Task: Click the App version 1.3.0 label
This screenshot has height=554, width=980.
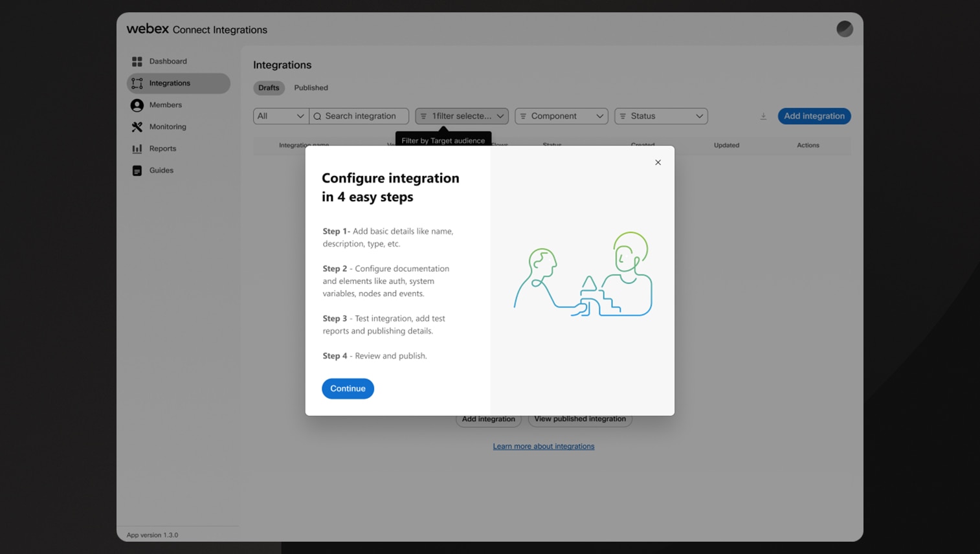Action: coord(152,535)
